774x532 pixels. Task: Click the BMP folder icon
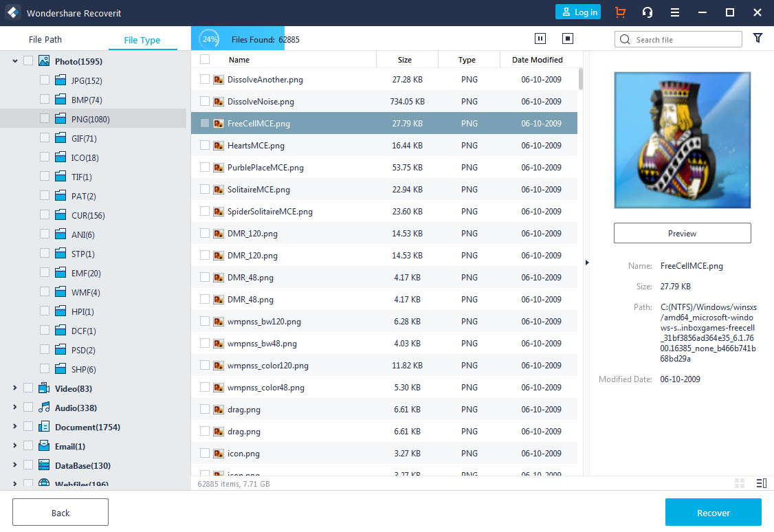tap(60, 99)
